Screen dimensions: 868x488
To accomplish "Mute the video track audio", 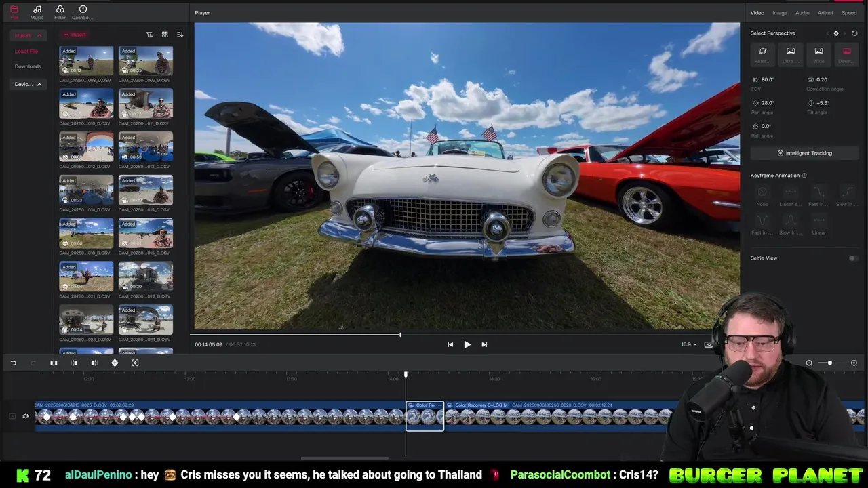I will [x=26, y=416].
